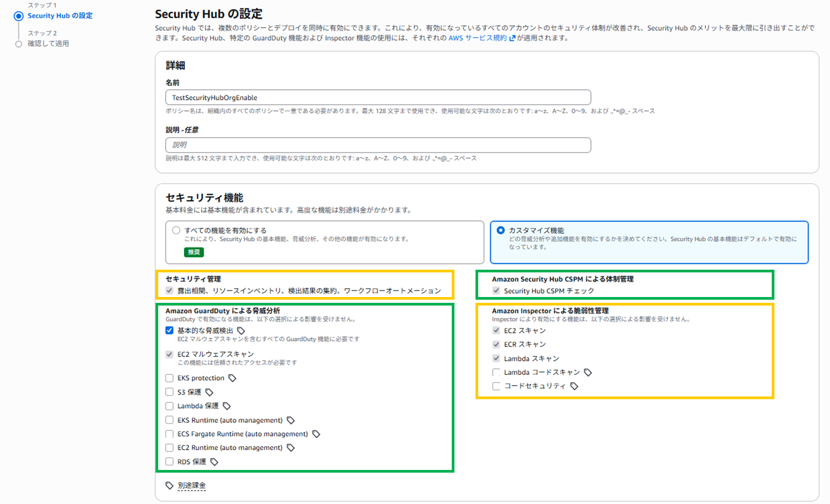Go to step 1 Security Hub の設定
The height and width of the screenshot is (504, 830).
click(60, 16)
